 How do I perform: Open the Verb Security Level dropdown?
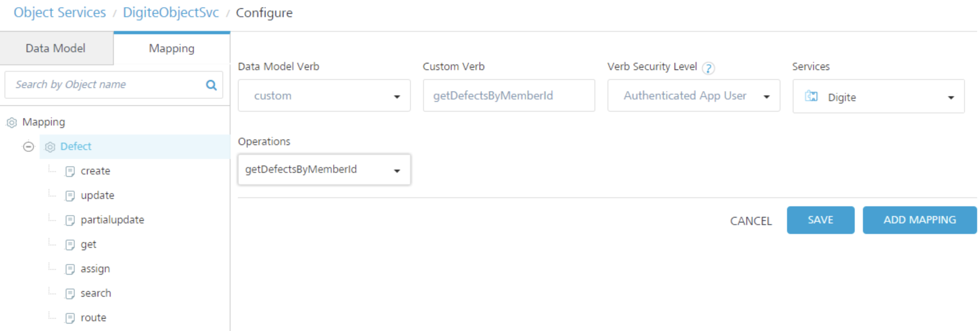point(693,96)
